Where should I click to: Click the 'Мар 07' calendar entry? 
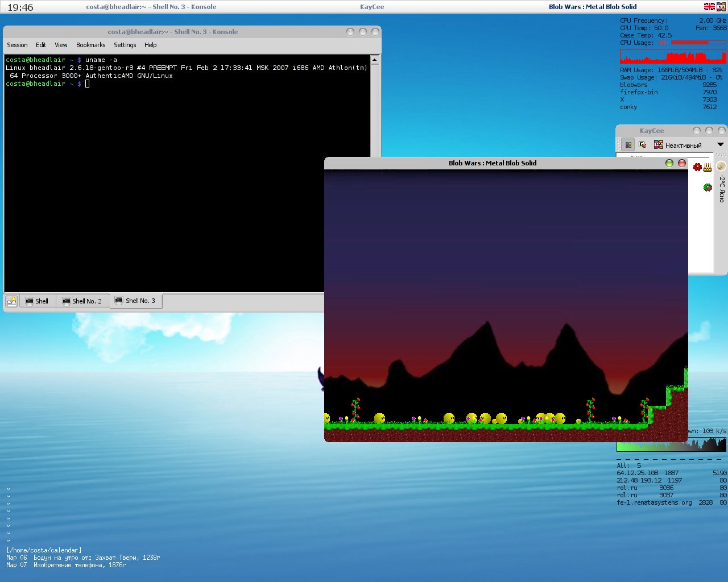coord(66,565)
